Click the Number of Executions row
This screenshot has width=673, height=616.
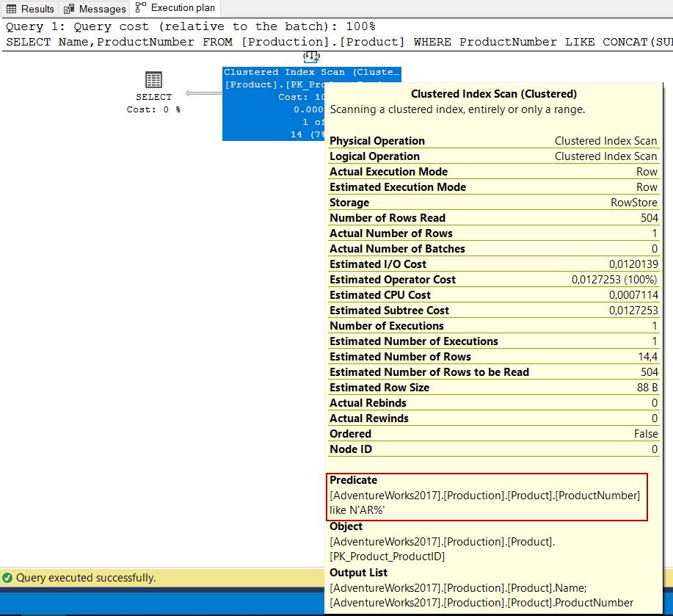pos(494,326)
